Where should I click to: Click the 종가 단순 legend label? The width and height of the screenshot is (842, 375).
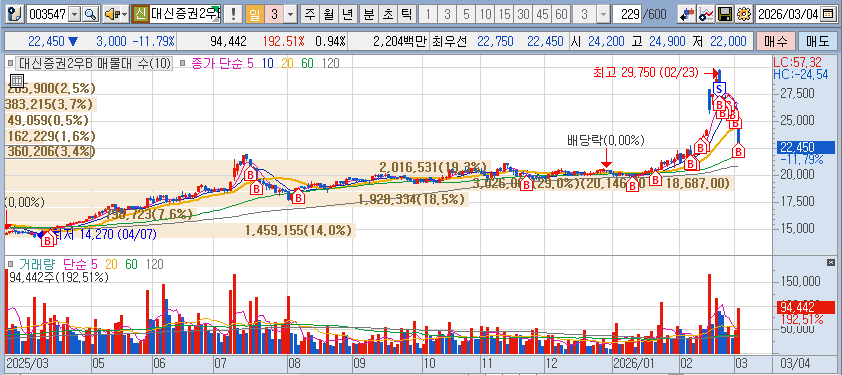coord(217,63)
